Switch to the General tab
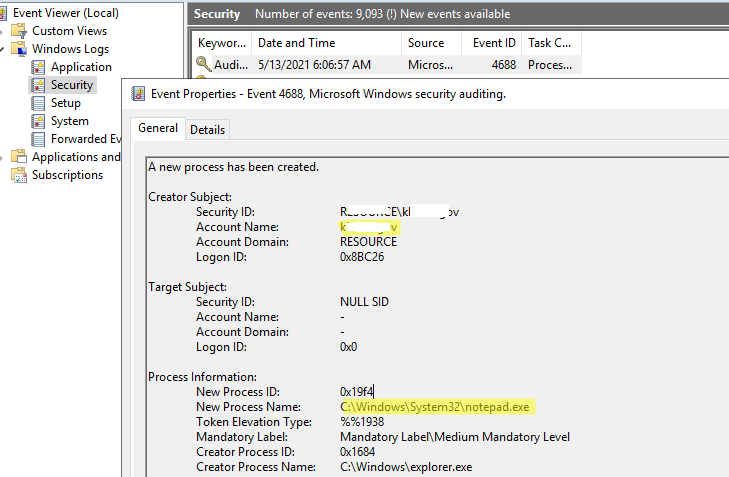Viewport: 729px width, 477px height. tap(158, 128)
